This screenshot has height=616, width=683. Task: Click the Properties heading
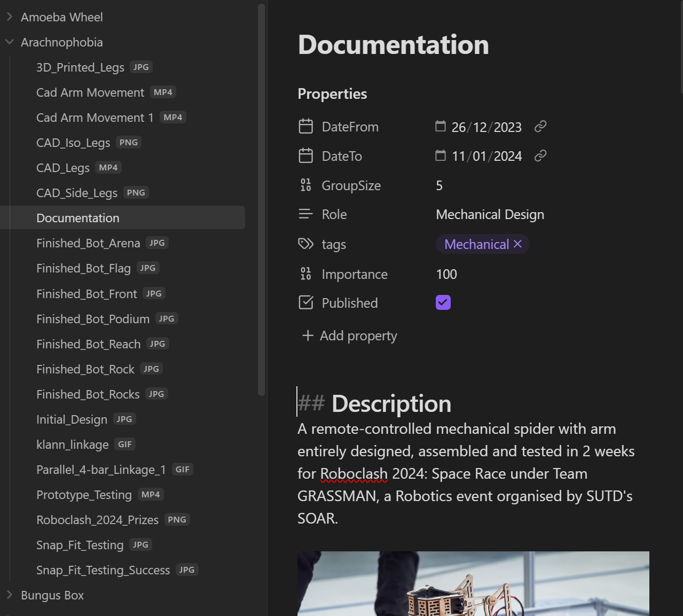[332, 94]
